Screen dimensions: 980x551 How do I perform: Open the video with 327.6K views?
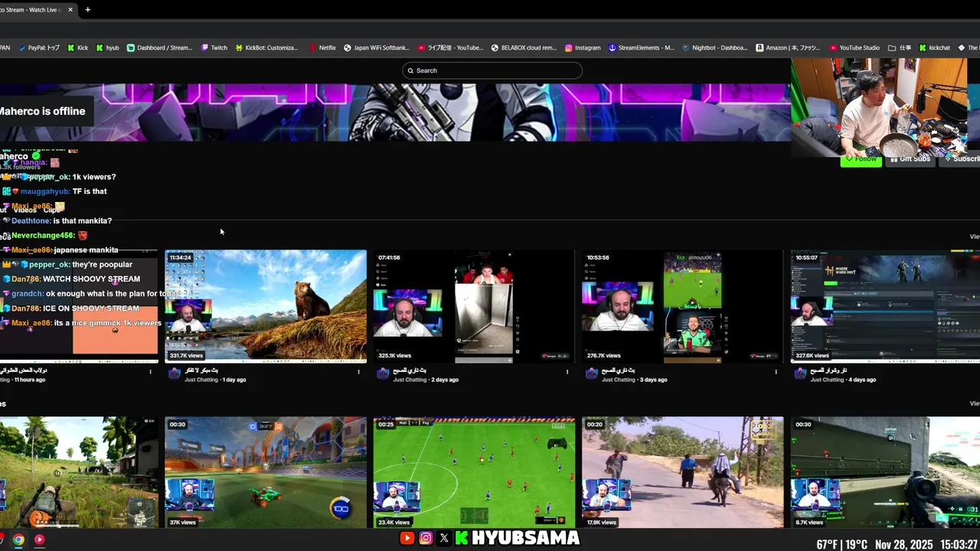tap(885, 306)
